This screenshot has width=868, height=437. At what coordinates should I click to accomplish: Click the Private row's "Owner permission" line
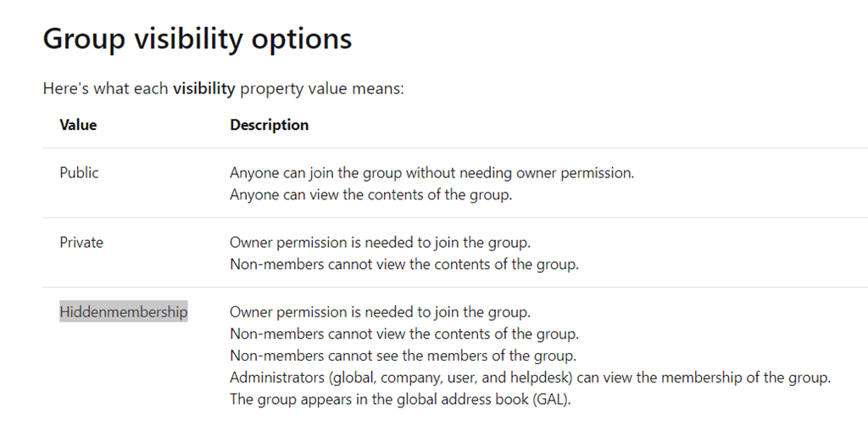click(x=380, y=242)
